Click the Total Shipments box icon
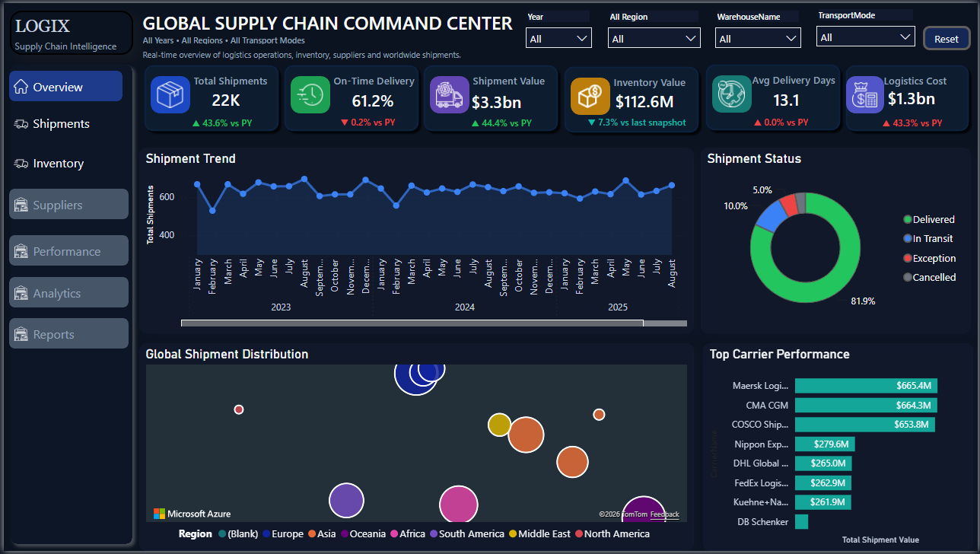This screenshot has height=554, width=980. pos(170,95)
